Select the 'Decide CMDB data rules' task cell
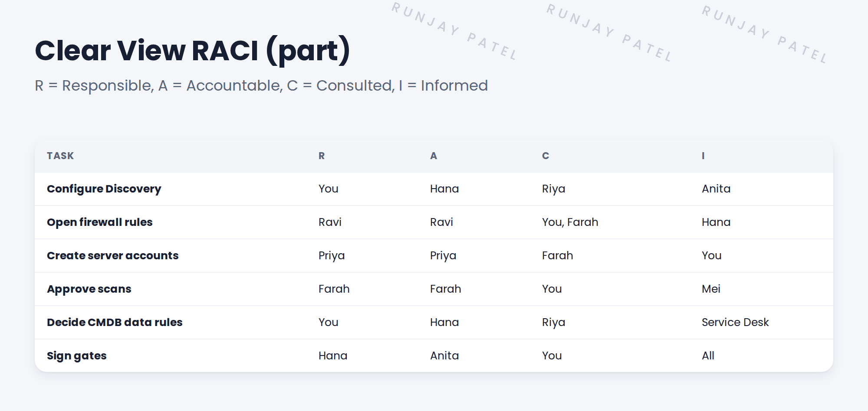Viewport: 868px width, 411px height. point(115,322)
